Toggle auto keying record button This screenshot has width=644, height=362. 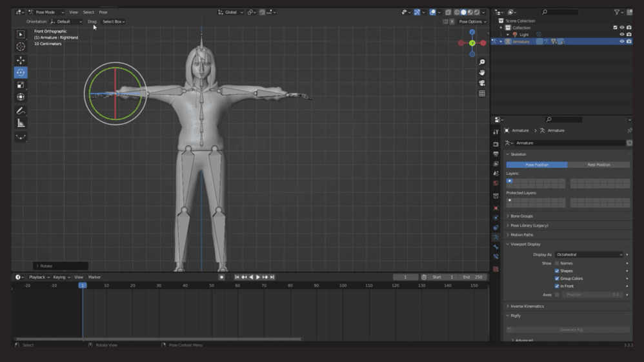221,277
